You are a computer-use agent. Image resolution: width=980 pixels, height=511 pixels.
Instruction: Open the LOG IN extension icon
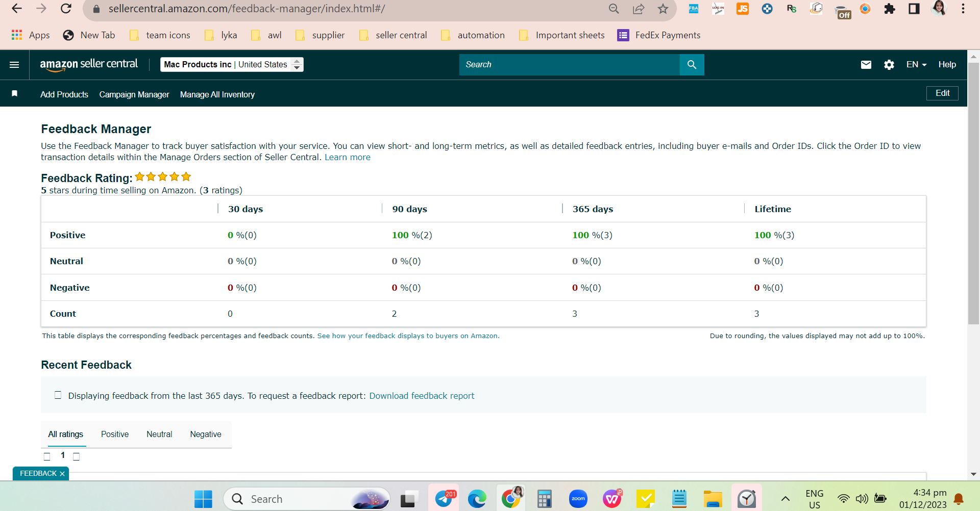tap(718, 9)
